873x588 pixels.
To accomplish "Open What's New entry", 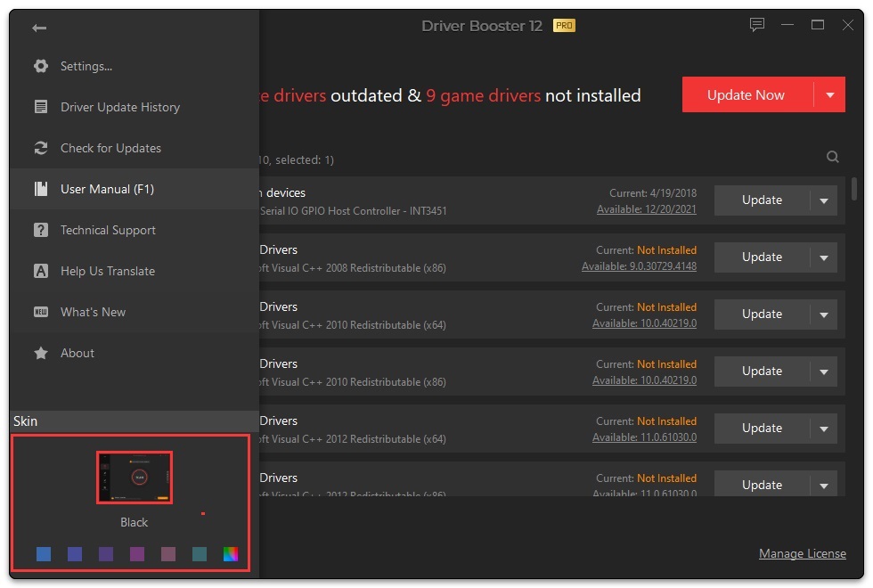I will tap(135, 312).
